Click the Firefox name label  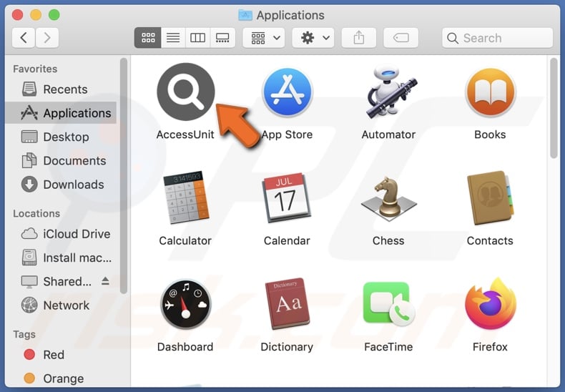[490, 347]
